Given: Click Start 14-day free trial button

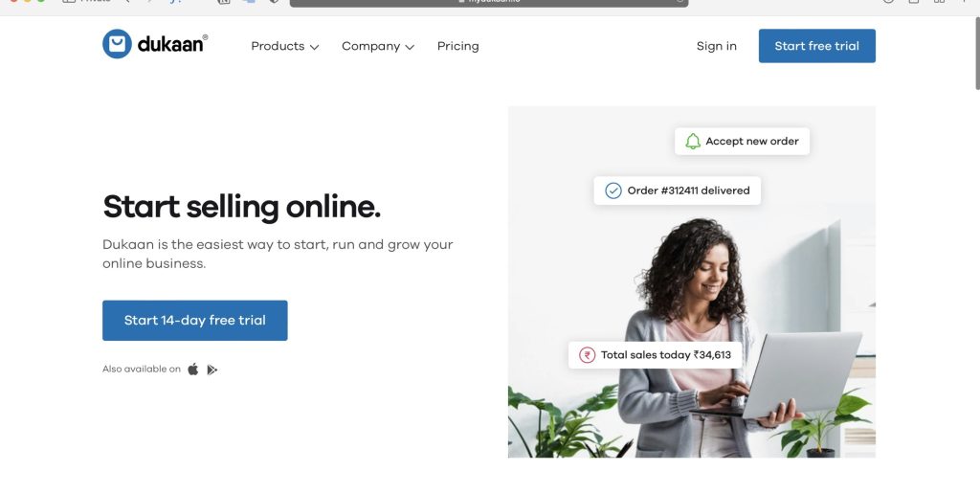Looking at the screenshot, I should (x=195, y=320).
